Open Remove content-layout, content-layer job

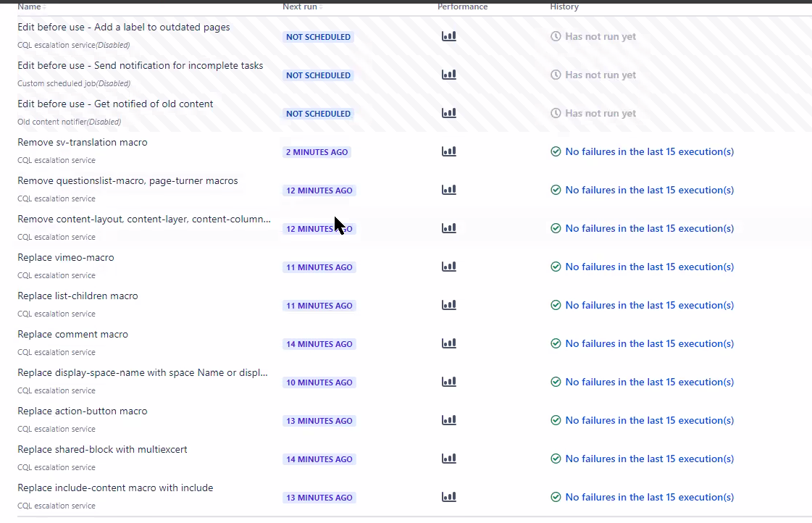[144, 219]
